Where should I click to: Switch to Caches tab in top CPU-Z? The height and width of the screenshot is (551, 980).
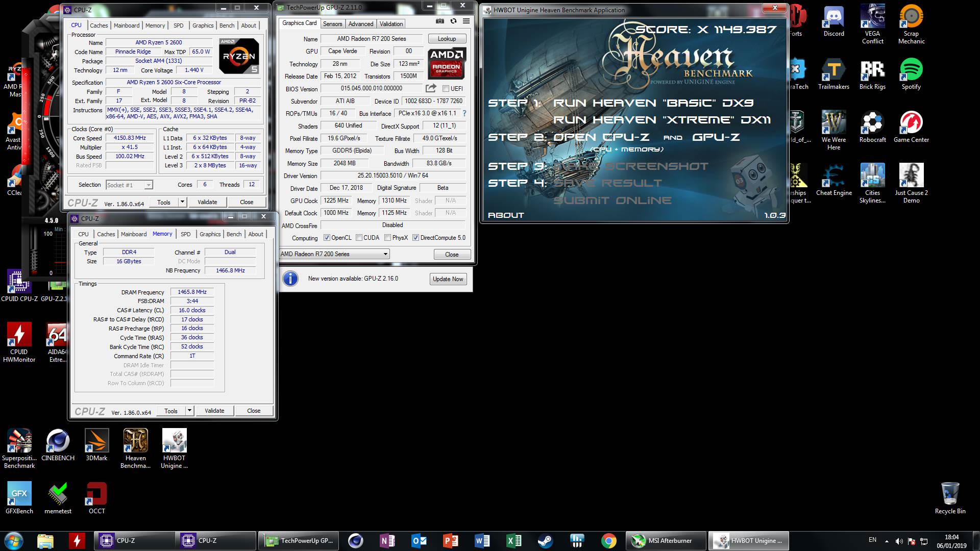99,25
